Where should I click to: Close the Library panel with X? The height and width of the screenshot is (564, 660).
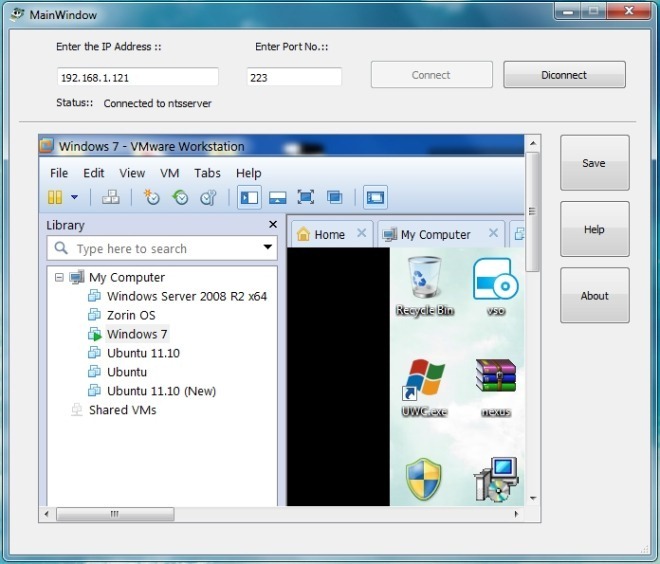point(273,225)
